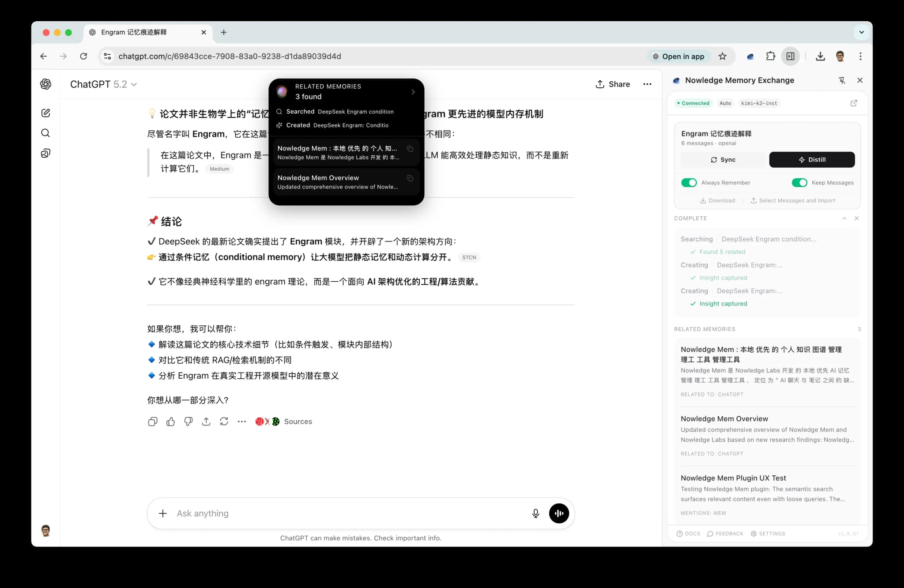Open a new chat with the compose icon

point(45,113)
